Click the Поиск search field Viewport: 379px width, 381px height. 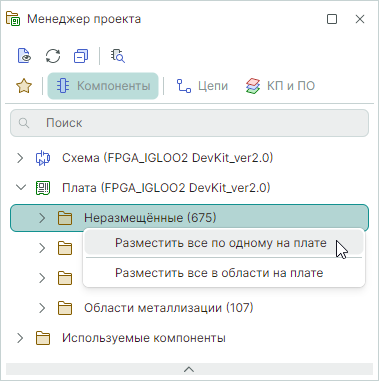[x=189, y=123]
